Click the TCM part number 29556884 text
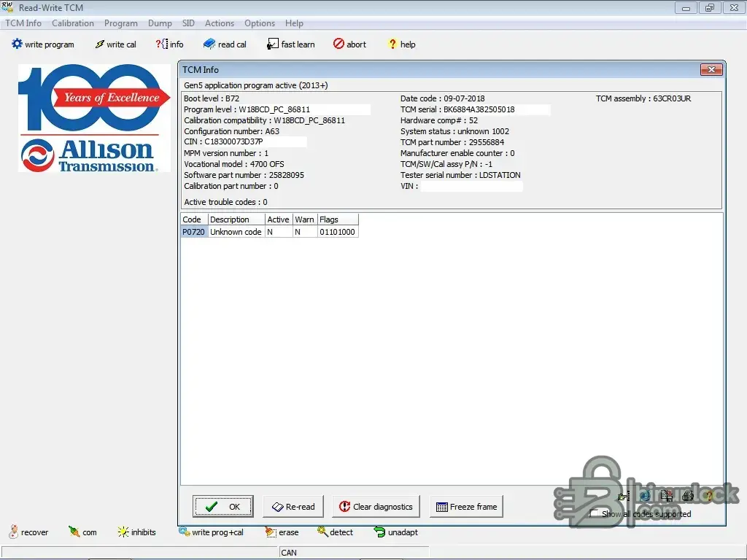Viewport: 747px width, 560px height. click(452, 142)
